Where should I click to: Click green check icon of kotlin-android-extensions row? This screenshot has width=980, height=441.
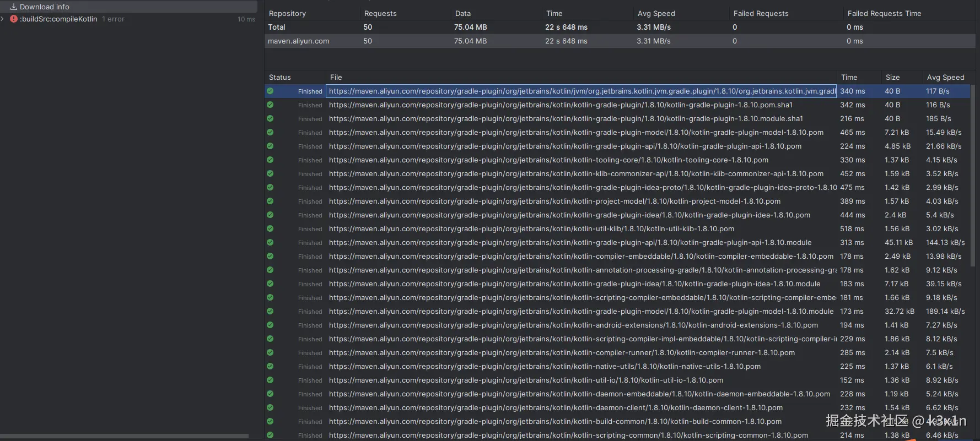[x=270, y=325]
